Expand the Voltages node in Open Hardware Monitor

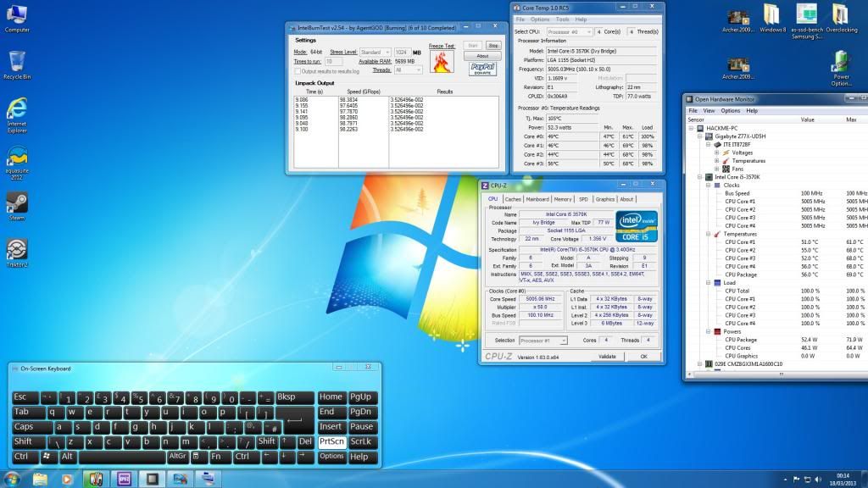[x=716, y=152]
